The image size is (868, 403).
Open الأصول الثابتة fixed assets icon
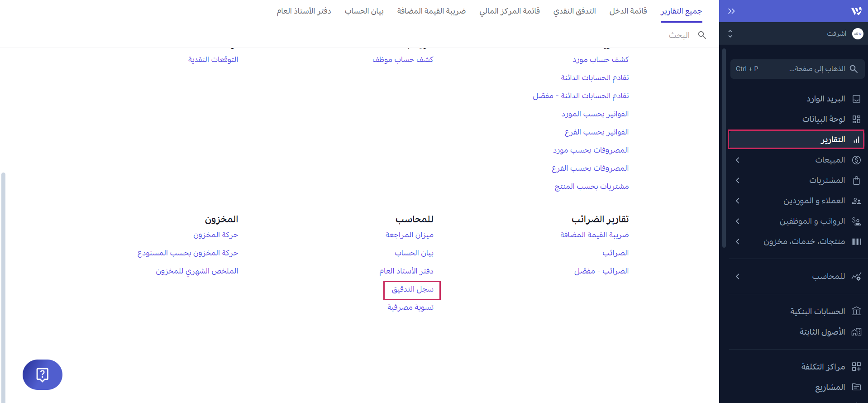tap(856, 332)
